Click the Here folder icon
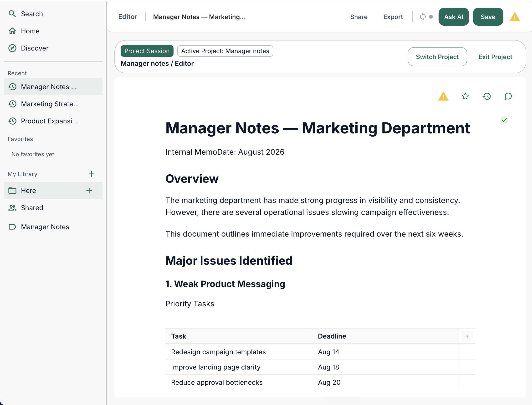 click(12, 190)
